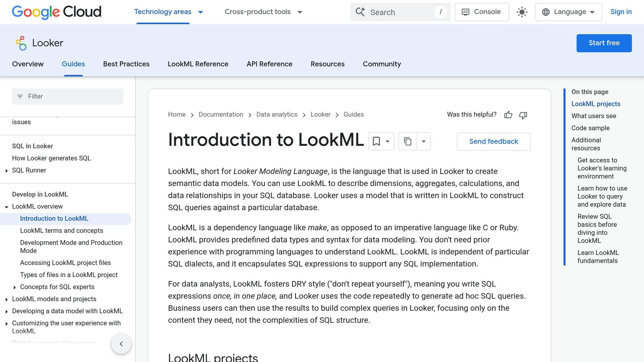The height and width of the screenshot is (362, 644).
Task: Expand LookML models and projects
Action: click(x=7, y=299)
